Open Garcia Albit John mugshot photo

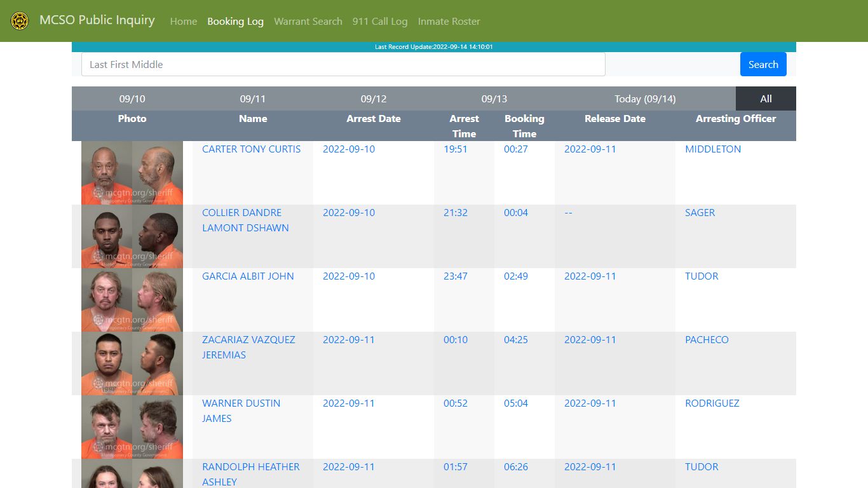click(132, 300)
